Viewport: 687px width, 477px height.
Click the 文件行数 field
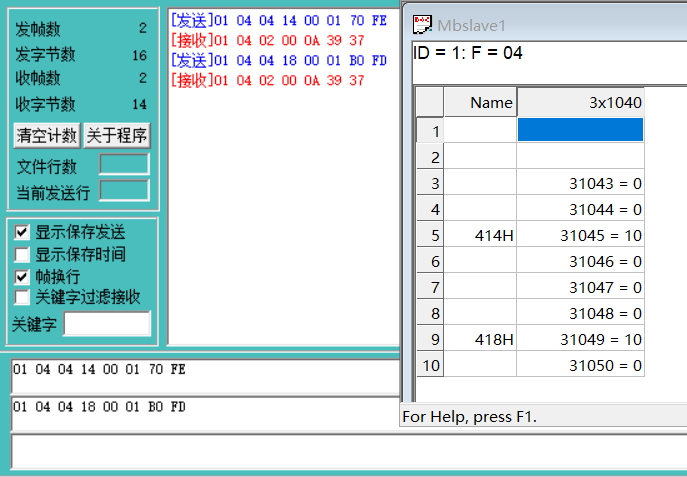coord(124,165)
